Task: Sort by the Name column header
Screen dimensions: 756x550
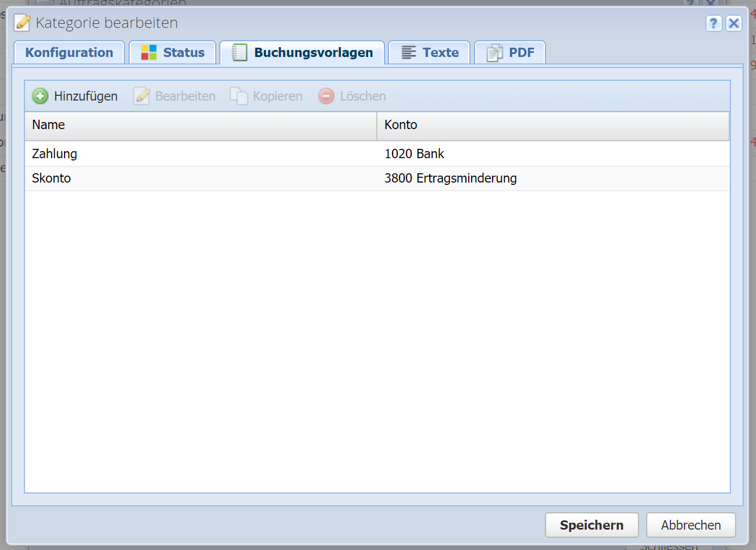Action: pyautogui.click(x=49, y=125)
